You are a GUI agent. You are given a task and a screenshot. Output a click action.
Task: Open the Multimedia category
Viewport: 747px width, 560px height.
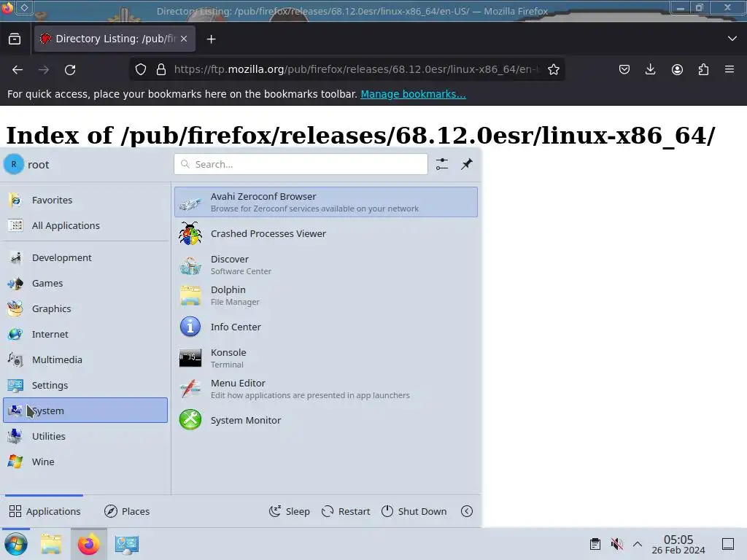[x=85, y=359]
